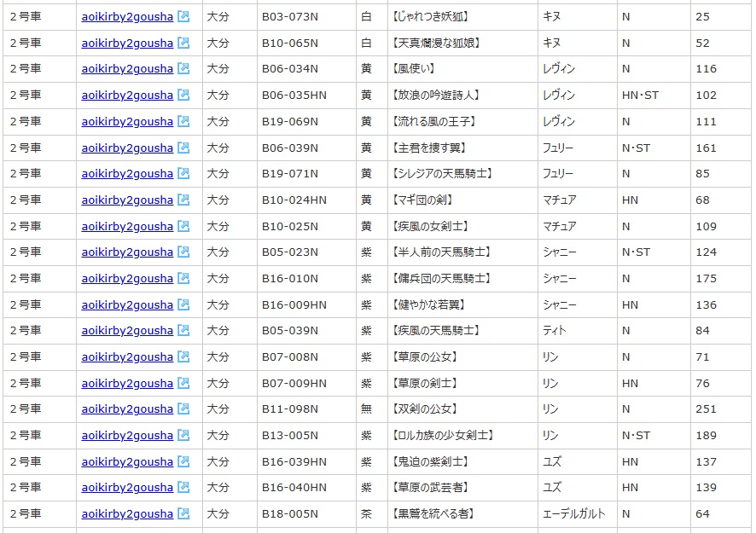The image size is (756, 533).
Task: Select the card name 【鬼迫の紫剣士】
Action: coord(431,461)
